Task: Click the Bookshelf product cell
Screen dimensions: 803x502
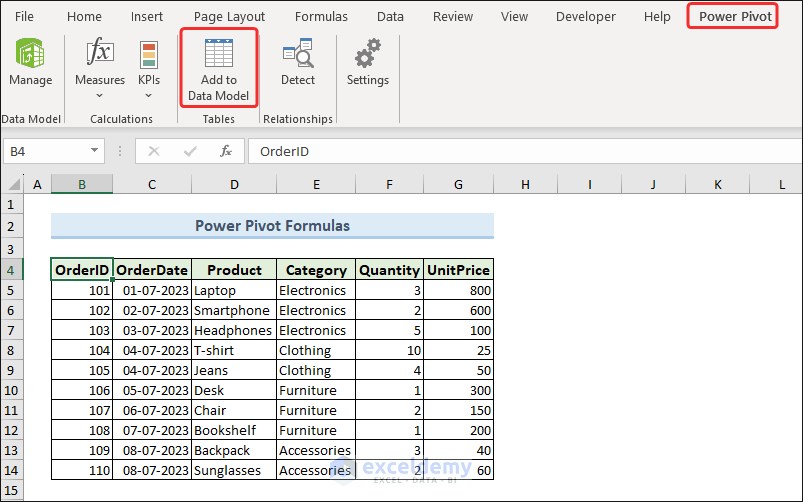Action: 234,430
